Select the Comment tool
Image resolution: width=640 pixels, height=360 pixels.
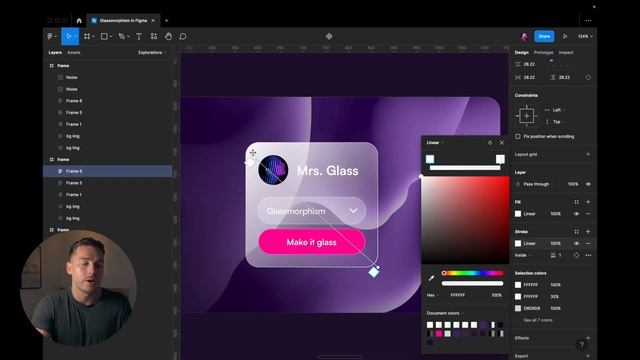pos(183,36)
